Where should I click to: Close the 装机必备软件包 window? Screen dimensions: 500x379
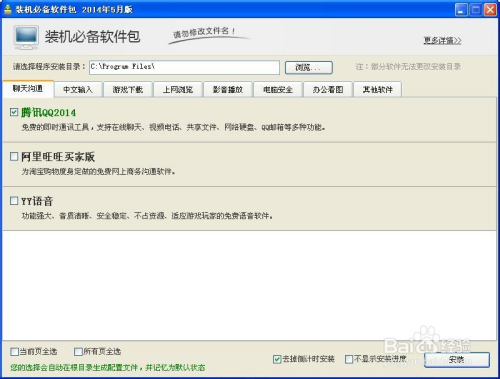(x=490, y=10)
